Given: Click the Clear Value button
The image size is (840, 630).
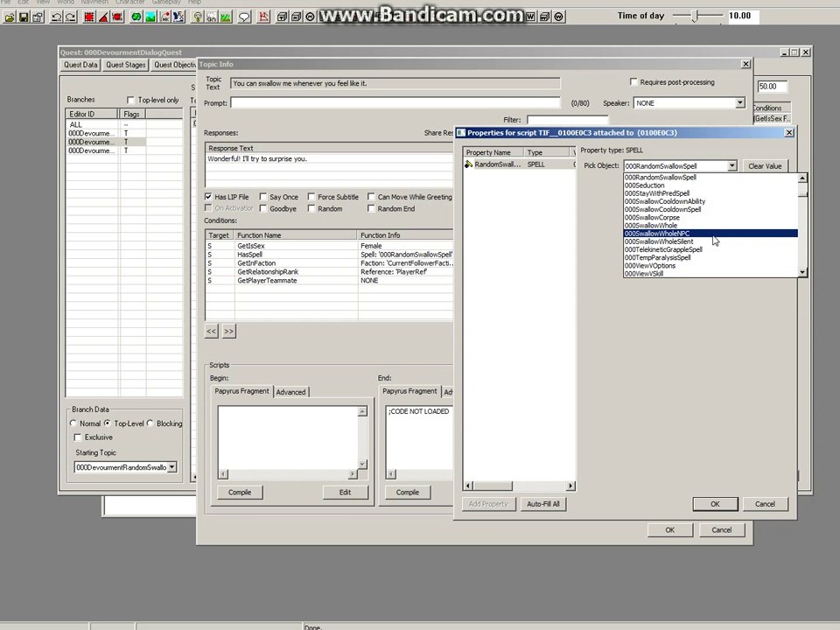Looking at the screenshot, I should pos(765,166).
